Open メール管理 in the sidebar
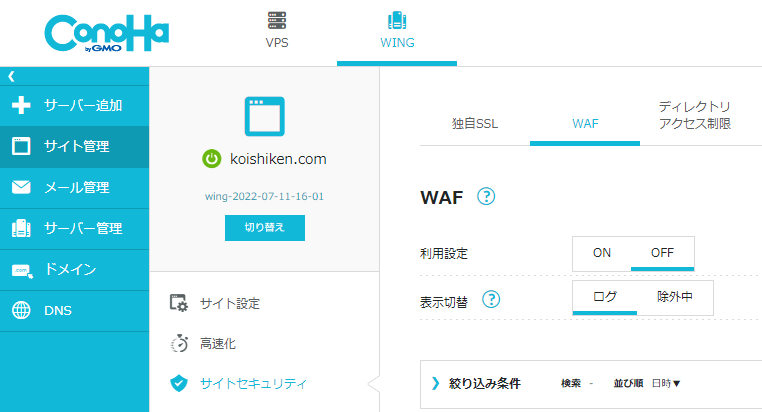 pyautogui.click(x=74, y=188)
